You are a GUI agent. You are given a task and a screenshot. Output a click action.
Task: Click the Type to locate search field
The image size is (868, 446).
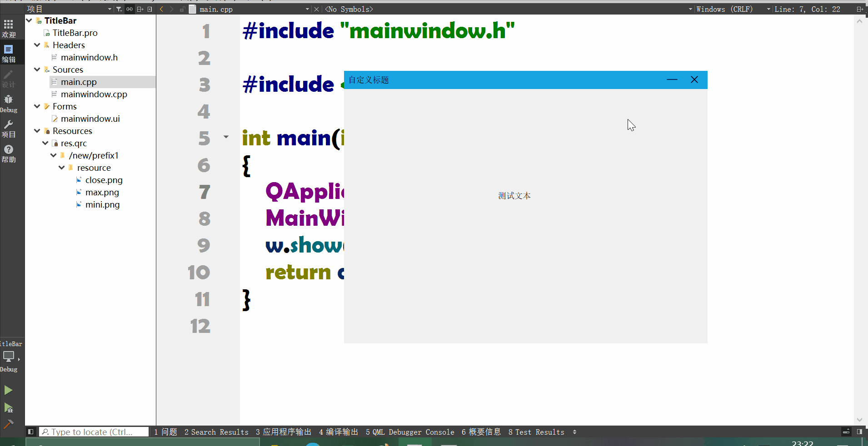[x=94, y=432]
